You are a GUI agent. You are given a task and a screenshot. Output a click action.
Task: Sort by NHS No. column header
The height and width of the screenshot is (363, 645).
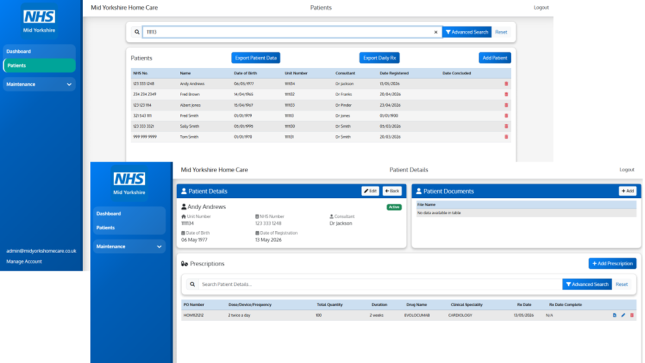click(x=140, y=73)
